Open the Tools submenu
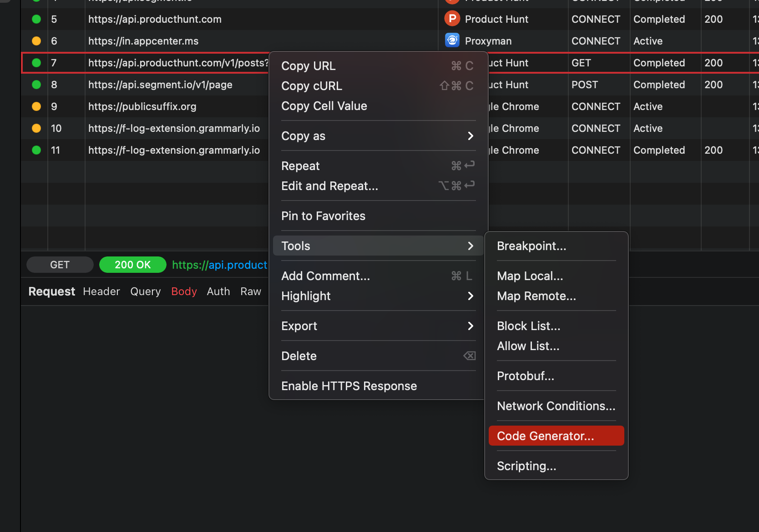 coord(295,246)
